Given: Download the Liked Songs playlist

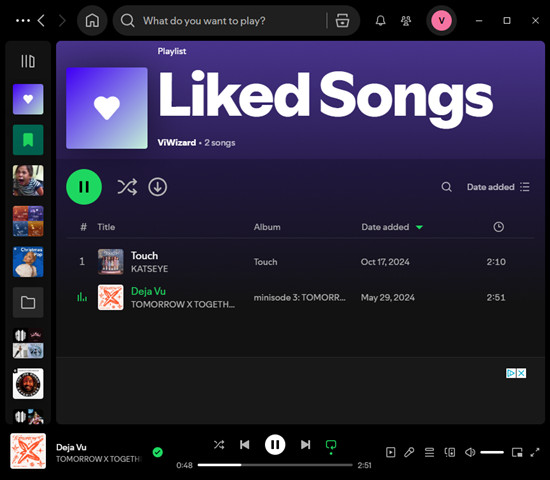Looking at the screenshot, I should point(157,187).
